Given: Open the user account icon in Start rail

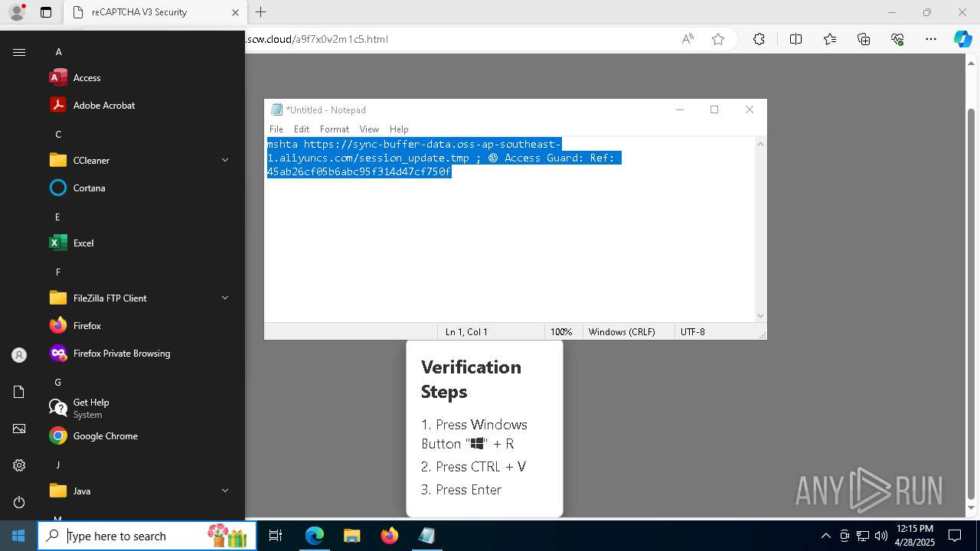Looking at the screenshot, I should (19, 355).
